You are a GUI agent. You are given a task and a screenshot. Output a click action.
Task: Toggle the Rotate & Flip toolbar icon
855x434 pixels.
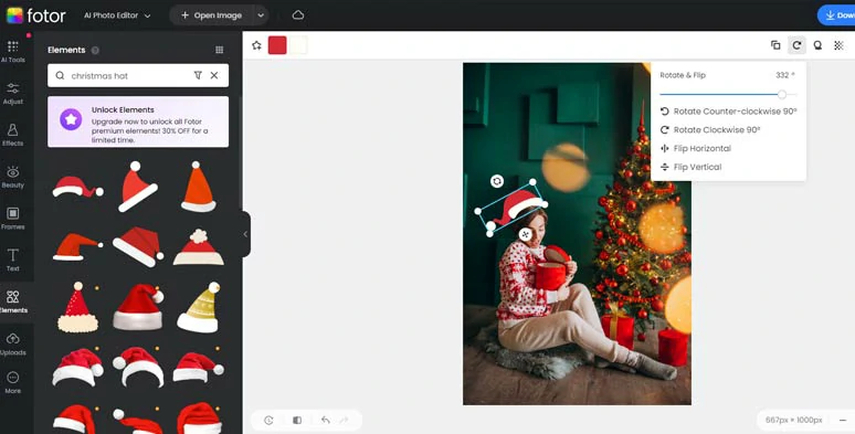[x=797, y=45]
